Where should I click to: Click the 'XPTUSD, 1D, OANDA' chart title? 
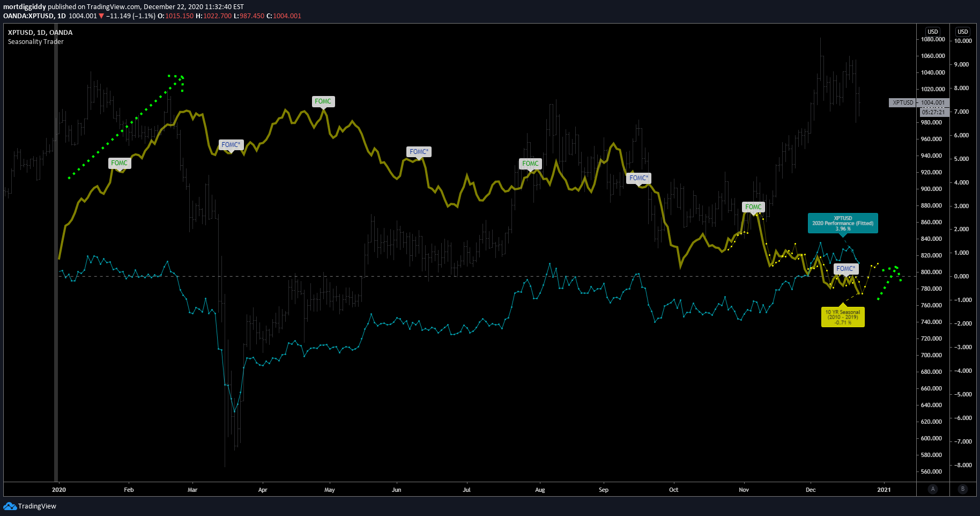(40, 33)
